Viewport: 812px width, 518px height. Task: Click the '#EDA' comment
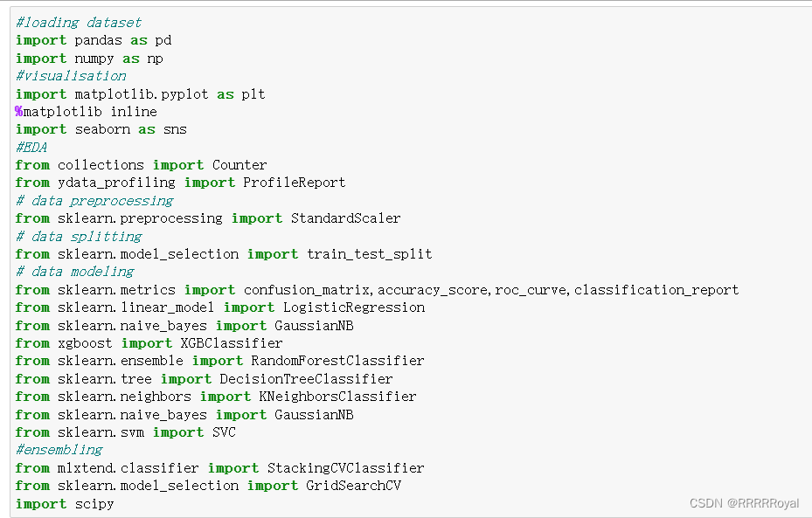click(31, 148)
